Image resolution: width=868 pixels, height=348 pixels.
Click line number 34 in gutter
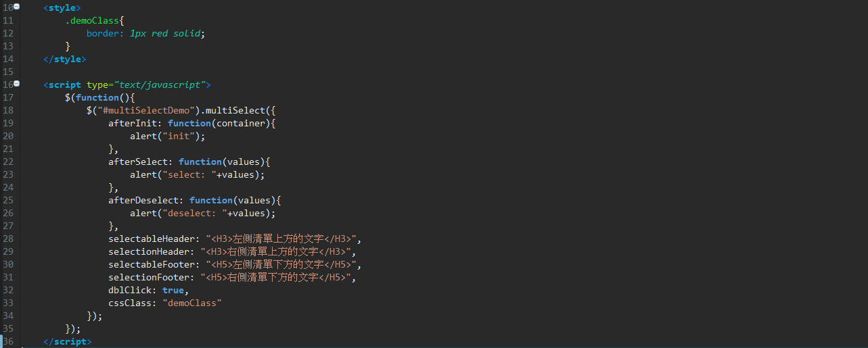(x=8, y=316)
